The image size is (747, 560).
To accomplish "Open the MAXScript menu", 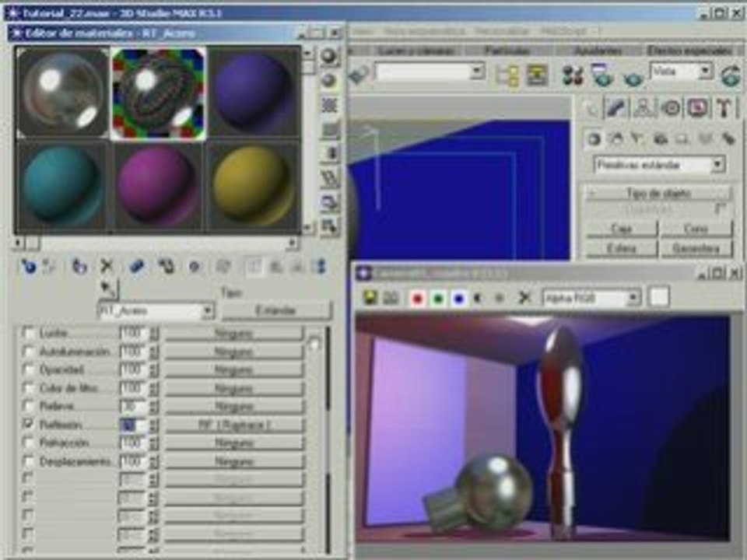I will click(x=563, y=31).
